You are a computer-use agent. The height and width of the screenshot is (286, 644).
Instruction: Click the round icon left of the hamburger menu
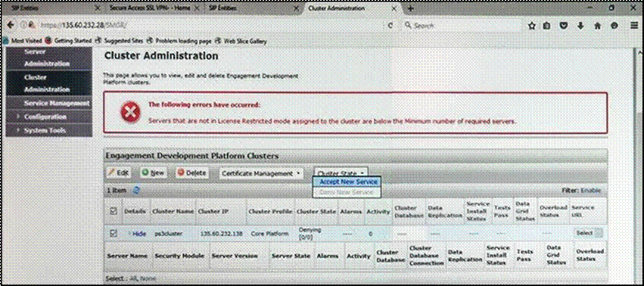coord(614,26)
